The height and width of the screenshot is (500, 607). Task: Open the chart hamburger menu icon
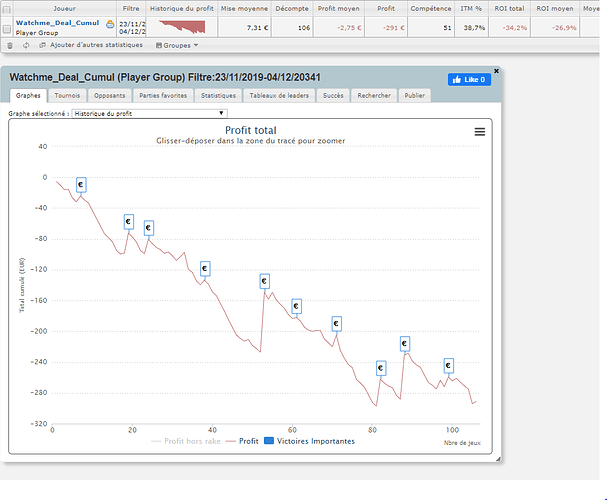point(480,132)
